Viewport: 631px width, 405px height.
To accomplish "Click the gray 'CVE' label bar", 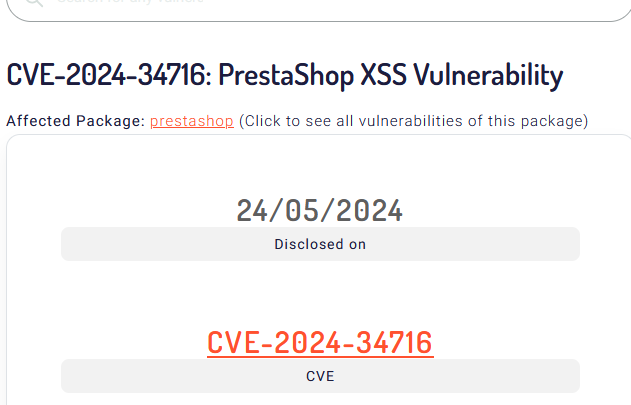I will pyautogui.click(x=320, y=376).
